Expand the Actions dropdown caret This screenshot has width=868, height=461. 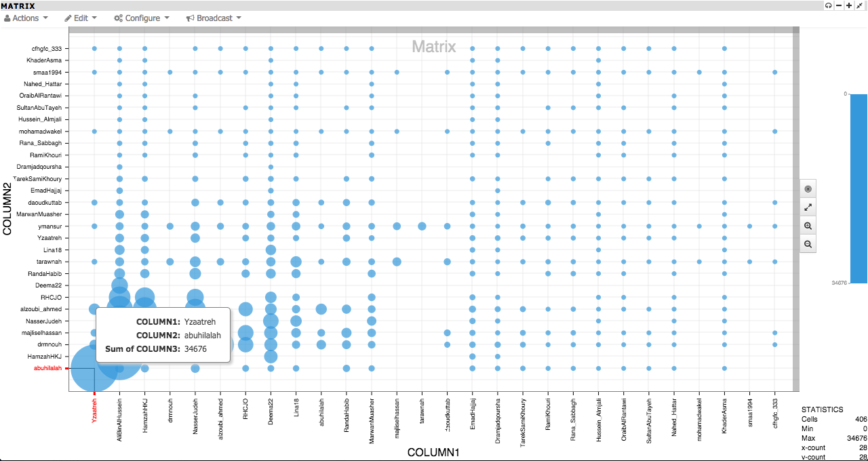[45, 18]
